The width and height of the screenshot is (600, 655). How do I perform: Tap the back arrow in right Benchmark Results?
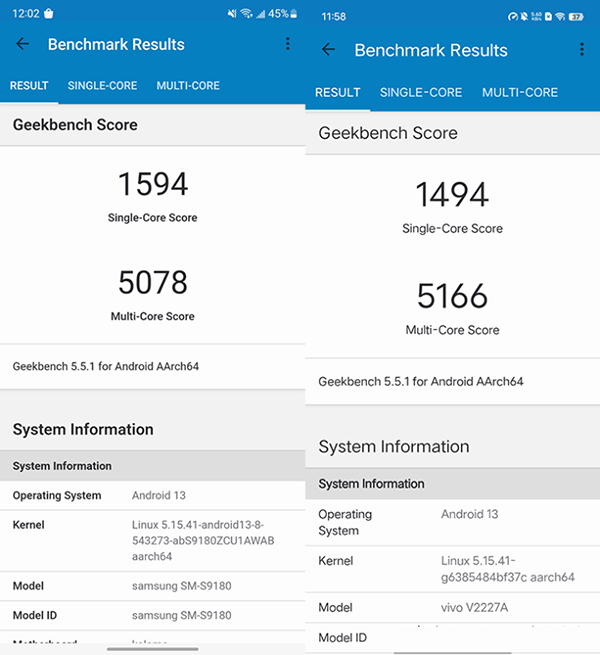tap(328, 50)
